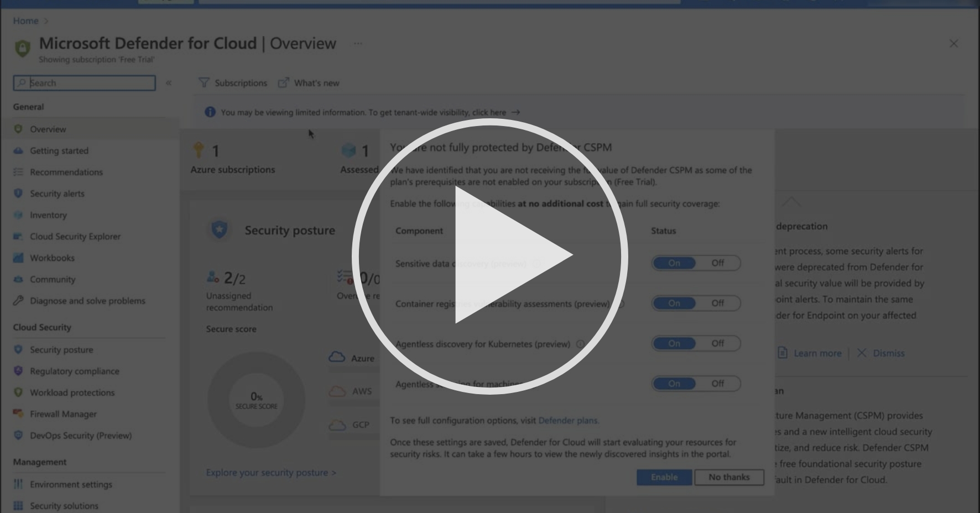This screenshot has height=513, width=980.
Task: Click Enable to save the settings
Action: click(x=664, y=477)
